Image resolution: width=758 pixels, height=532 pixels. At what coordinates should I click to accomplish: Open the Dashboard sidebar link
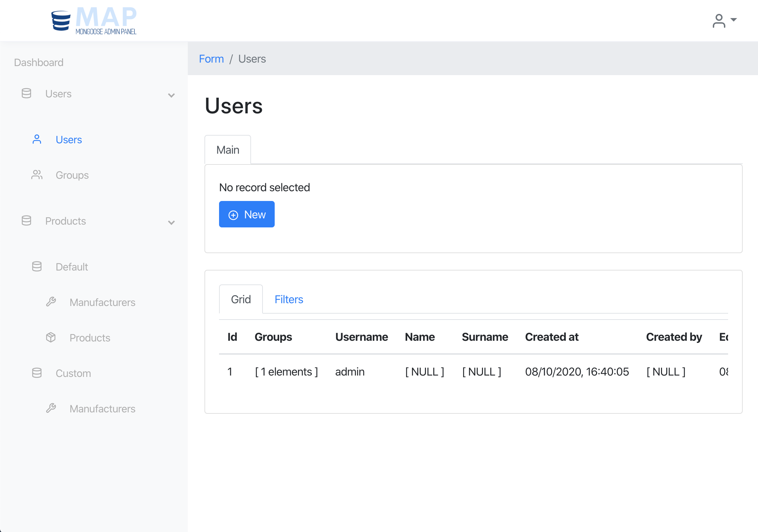tap(39, 62)
